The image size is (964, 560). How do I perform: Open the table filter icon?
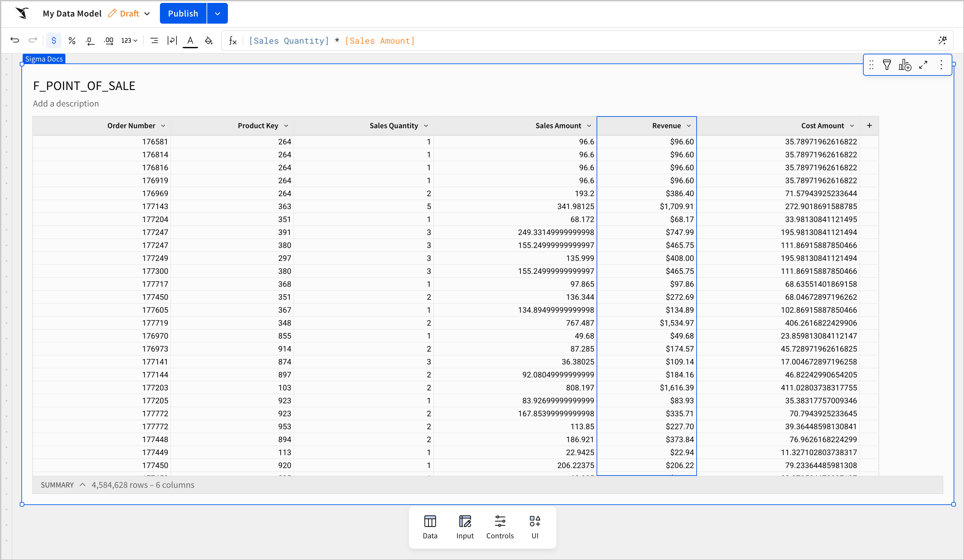click(x=887, y=65)
